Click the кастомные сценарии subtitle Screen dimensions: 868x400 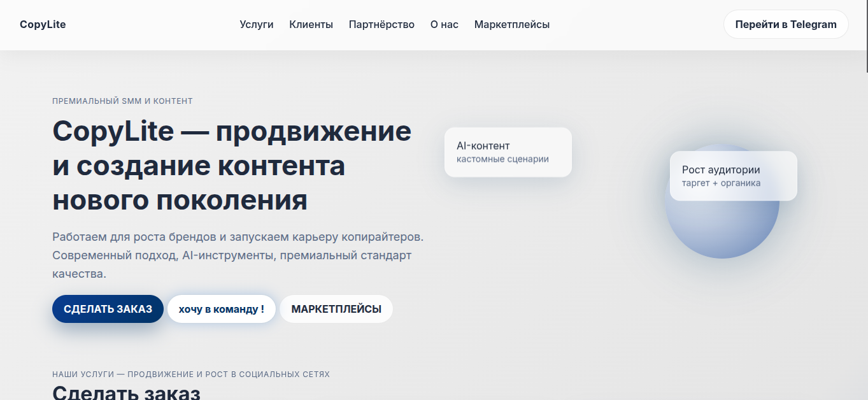pos(502,159)
